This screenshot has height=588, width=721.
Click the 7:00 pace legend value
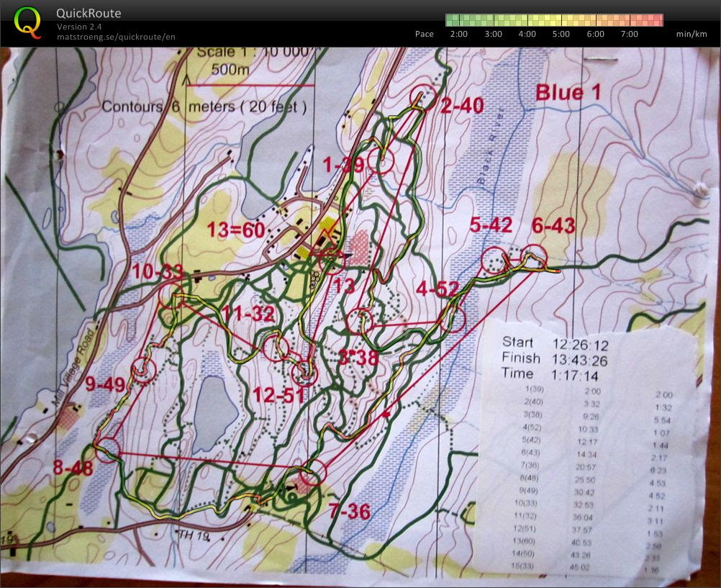point(630,34)
